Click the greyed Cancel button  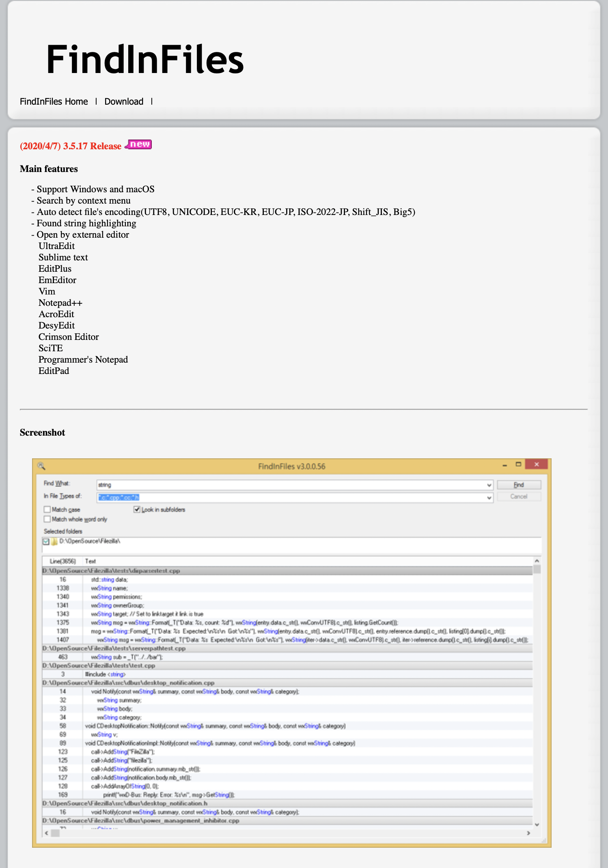(x=519, y=496)
